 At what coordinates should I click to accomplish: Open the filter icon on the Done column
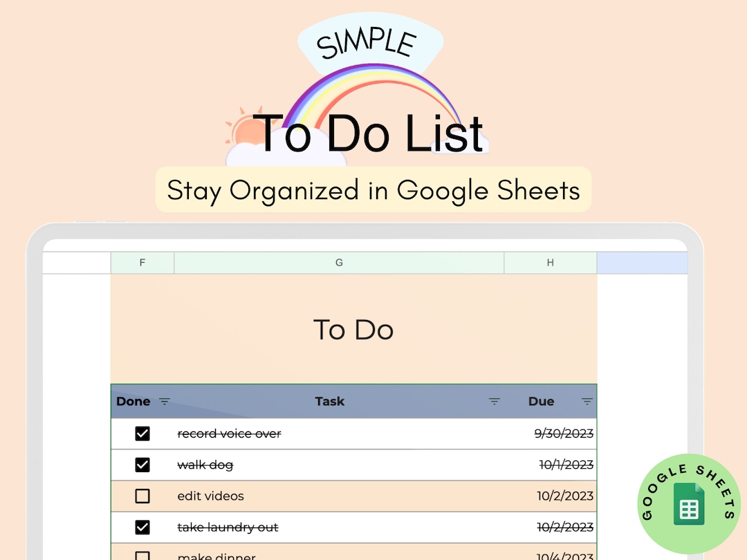(x=165, y=401)
